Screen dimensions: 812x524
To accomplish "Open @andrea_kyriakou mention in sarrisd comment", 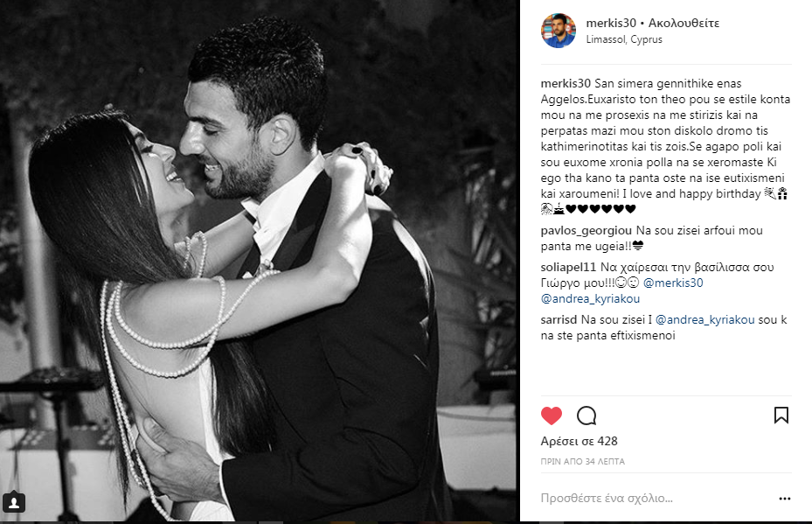I will coord(704,320).
